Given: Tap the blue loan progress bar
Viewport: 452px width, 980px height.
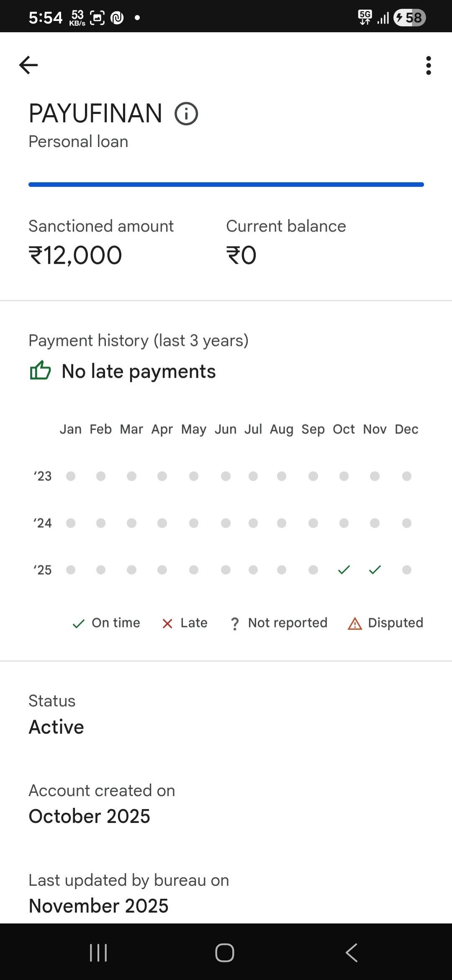Looking at the screenshot, I should [x=226, y=185].
